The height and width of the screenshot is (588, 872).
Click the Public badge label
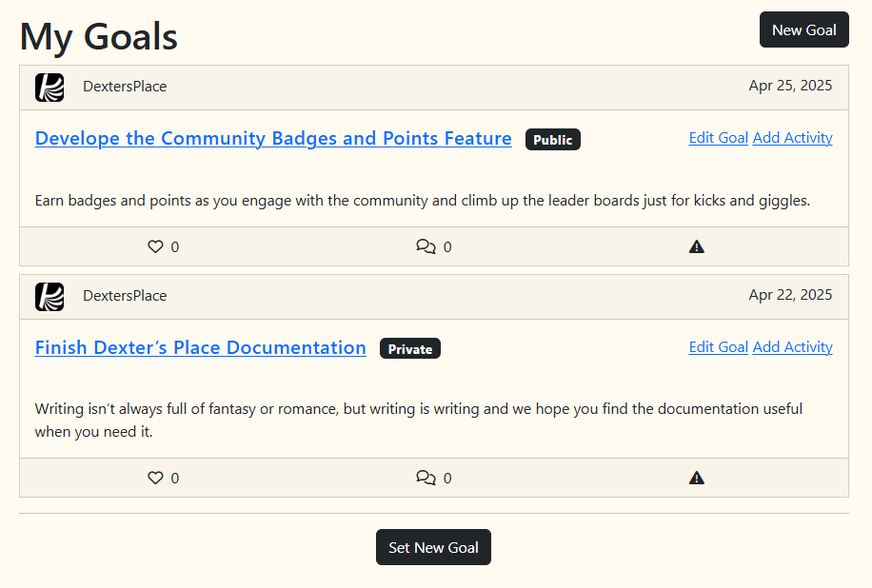[553, 140]
